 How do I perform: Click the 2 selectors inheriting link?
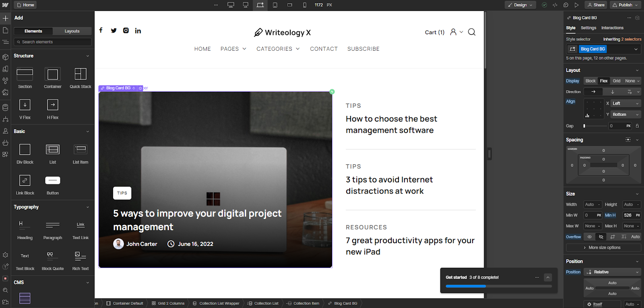tap(631, 39)
